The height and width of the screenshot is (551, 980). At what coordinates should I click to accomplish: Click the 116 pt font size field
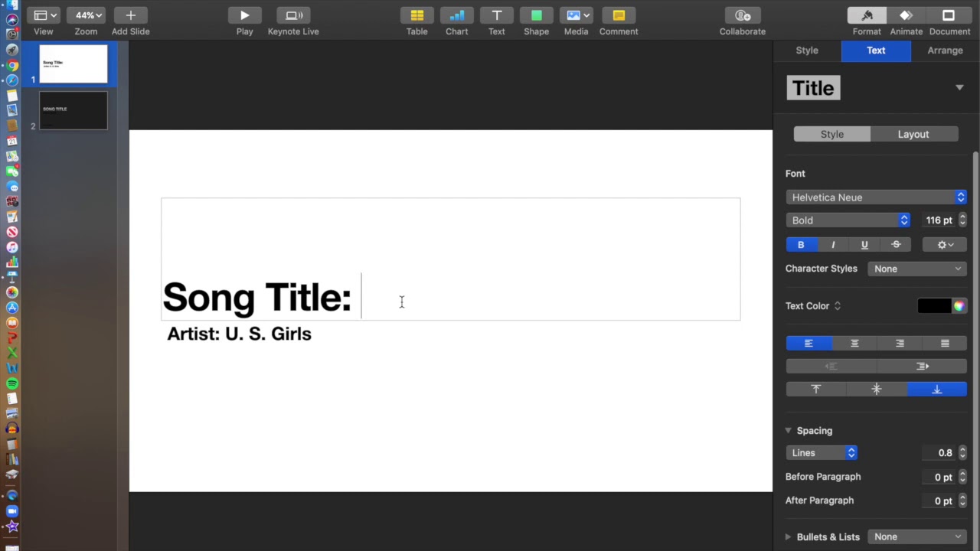939,220
